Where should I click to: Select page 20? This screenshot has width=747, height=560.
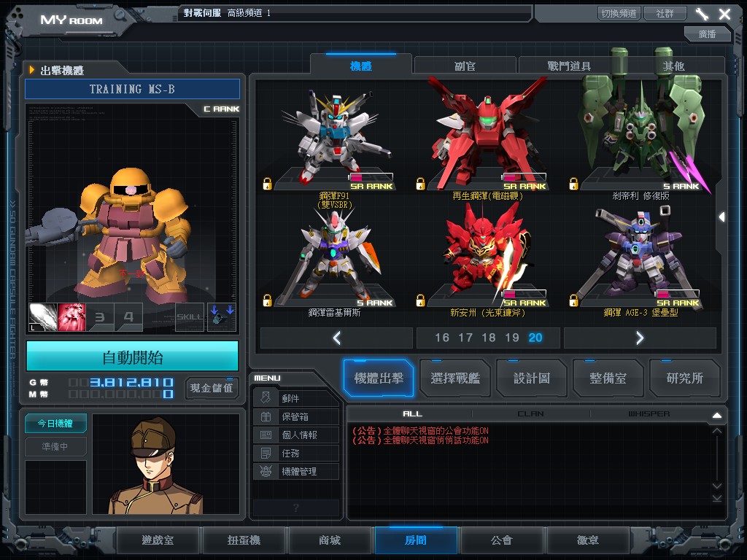click(535, 338)
